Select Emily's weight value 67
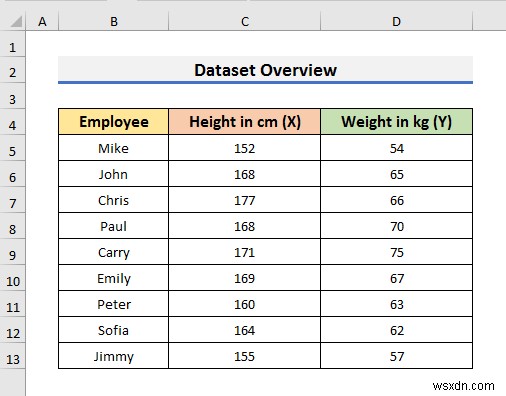The height and width of the screenshot is (396, 506). [x=396, y=278]
